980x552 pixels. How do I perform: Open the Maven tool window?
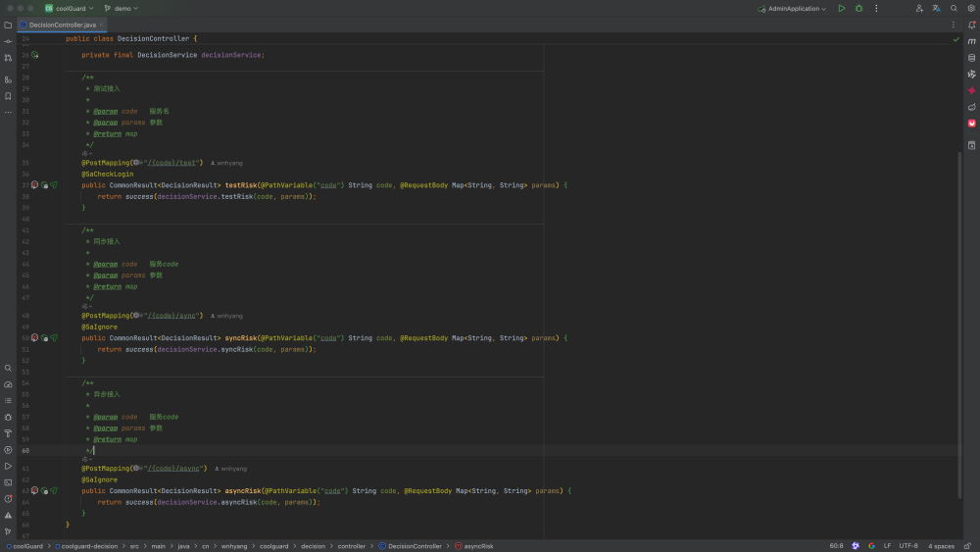coord(971,41)
